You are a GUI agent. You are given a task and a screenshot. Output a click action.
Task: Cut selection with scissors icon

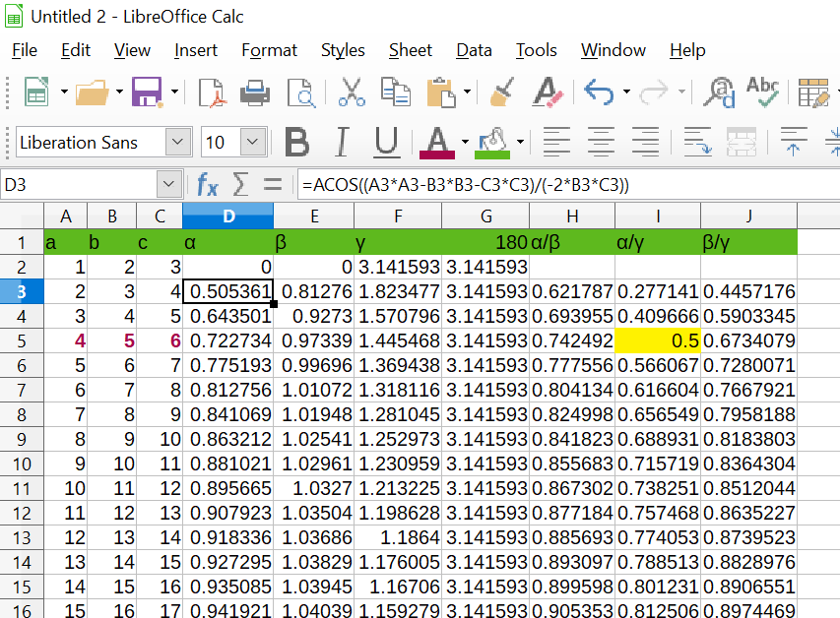352,93
